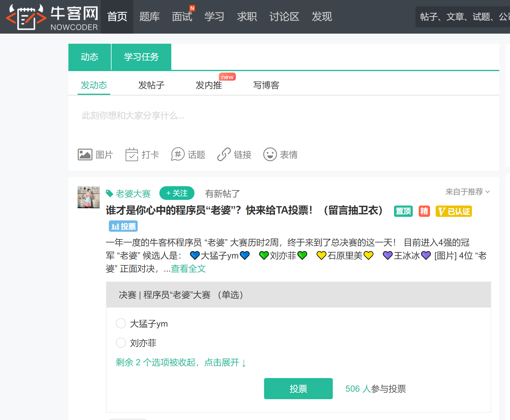Click the 图片 image upload icon

85,154
